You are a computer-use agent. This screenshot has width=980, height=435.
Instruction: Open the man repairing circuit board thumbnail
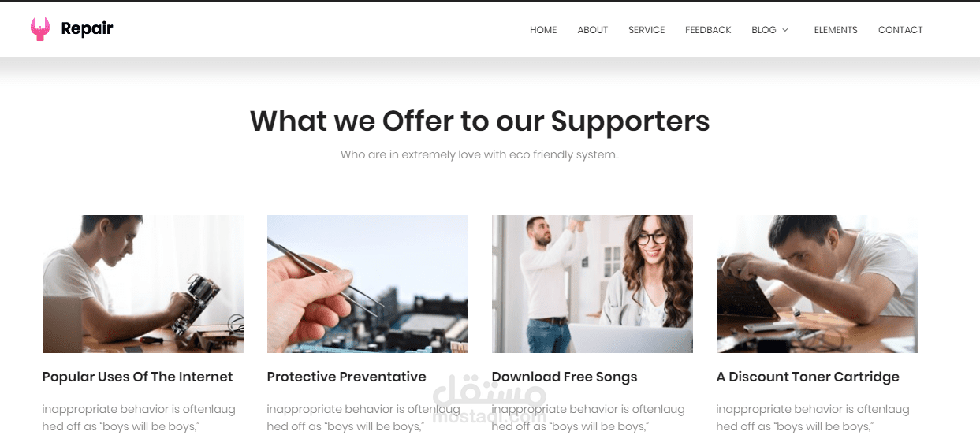tap(143, 284)
